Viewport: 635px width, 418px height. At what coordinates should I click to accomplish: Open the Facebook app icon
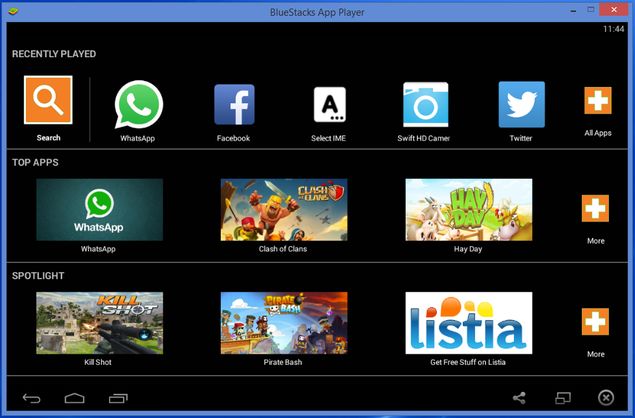point(234,104)
